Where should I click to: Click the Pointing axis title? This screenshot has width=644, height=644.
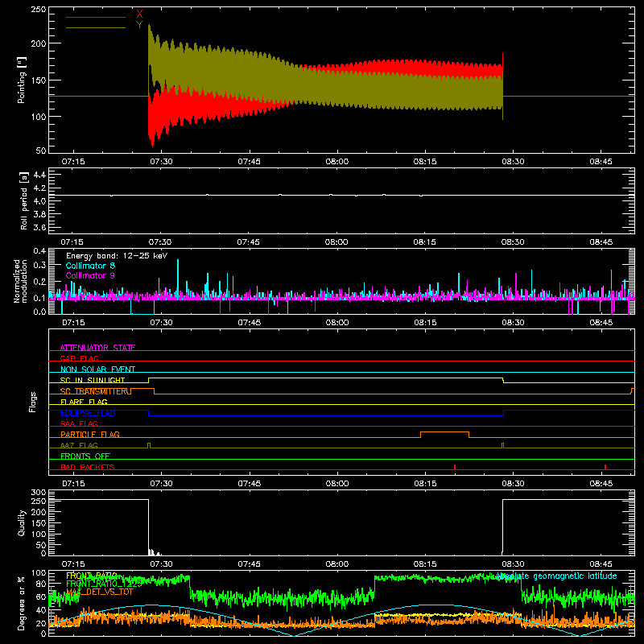22,80
